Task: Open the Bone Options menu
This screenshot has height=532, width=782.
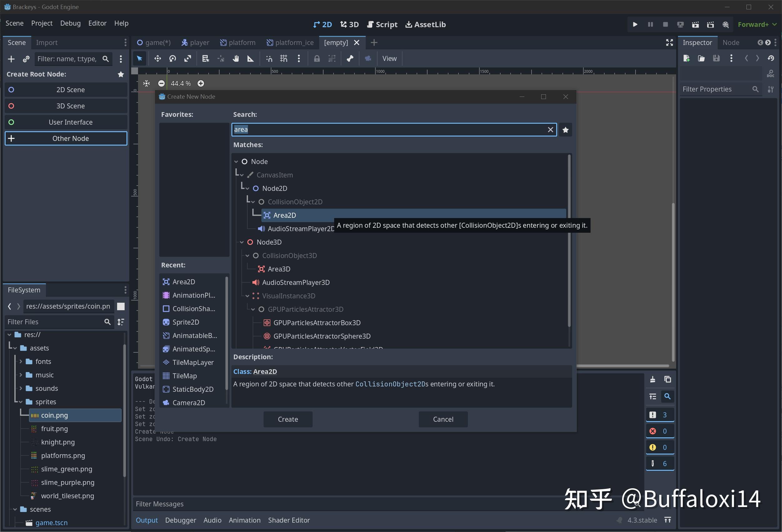Action: (350, 58)
